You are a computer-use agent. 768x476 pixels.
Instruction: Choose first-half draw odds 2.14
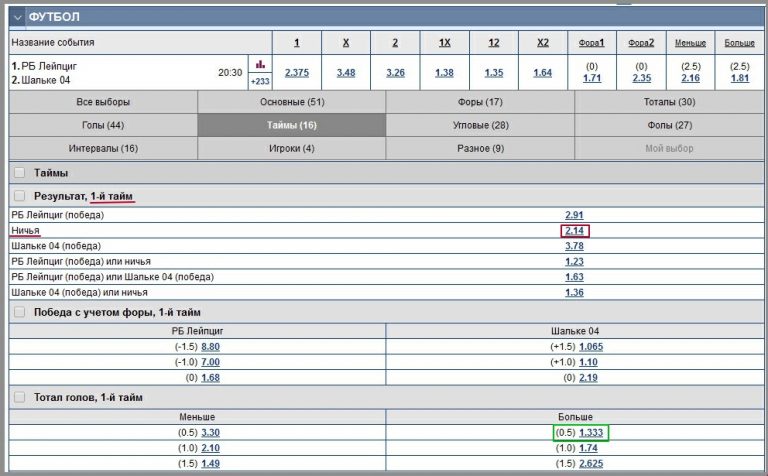click(574, 231)
